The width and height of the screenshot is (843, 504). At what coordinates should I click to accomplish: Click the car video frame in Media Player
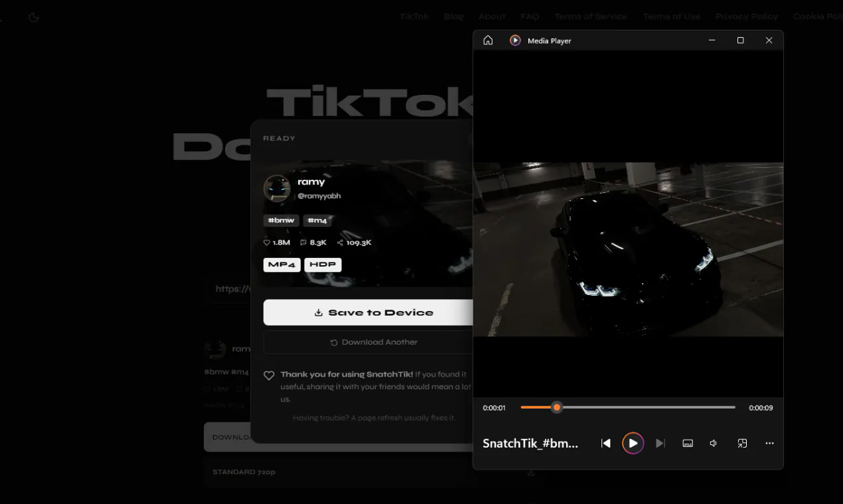point(628,249)
